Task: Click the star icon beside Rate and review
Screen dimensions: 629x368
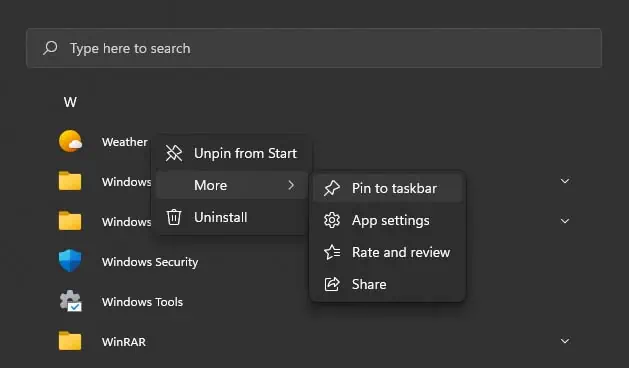Action: [332, 252]
